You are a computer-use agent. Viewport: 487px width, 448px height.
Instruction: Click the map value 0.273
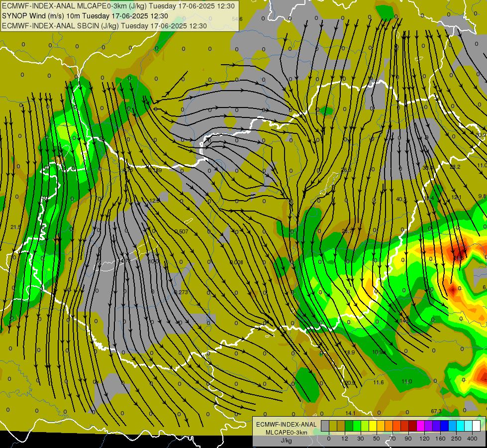tap(181, 292)
